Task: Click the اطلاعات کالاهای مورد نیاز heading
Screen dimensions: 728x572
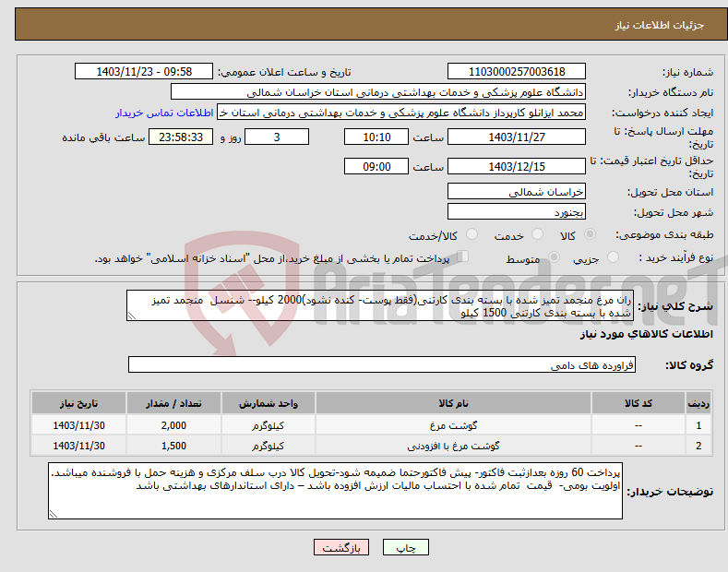Action: 646,334
